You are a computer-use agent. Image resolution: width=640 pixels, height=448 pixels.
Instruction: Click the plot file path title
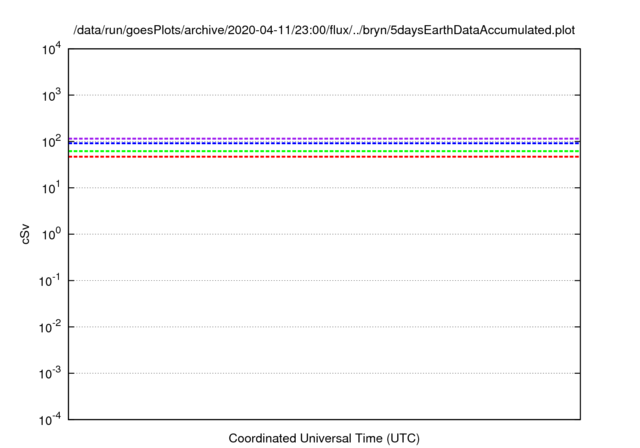coord(325,30)
